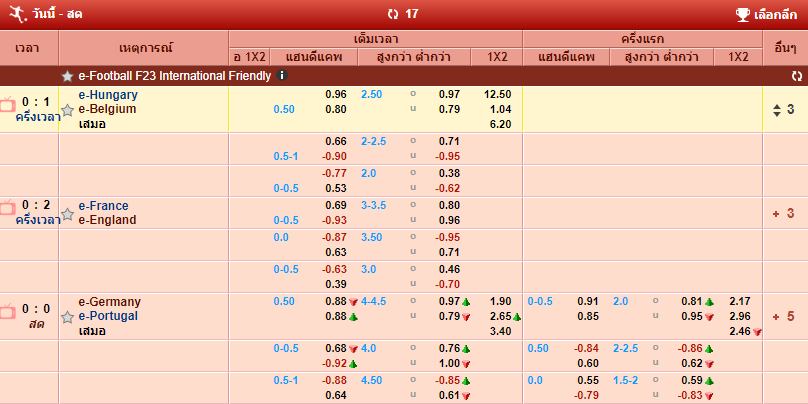The width and height of the screenshot is (808, 404).
Task: Refresh the league using the league row icon
Action: click(x=796, y=75)
